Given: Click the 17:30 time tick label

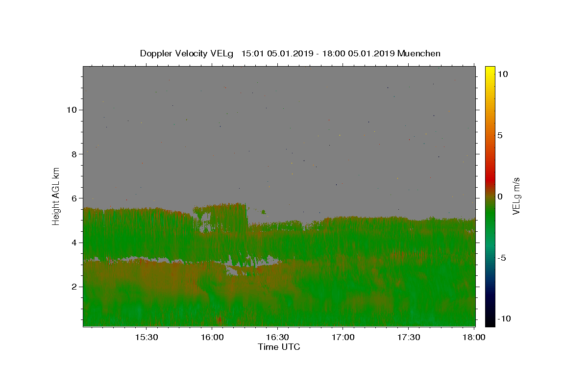Looking at the screenshot, I should coord(409,337).
